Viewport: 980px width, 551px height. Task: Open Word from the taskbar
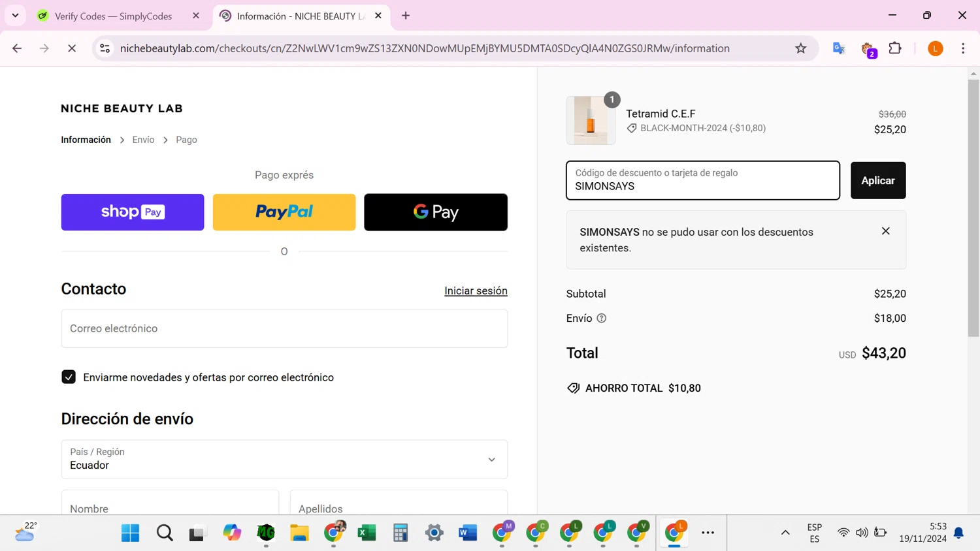tap(468, 533)
